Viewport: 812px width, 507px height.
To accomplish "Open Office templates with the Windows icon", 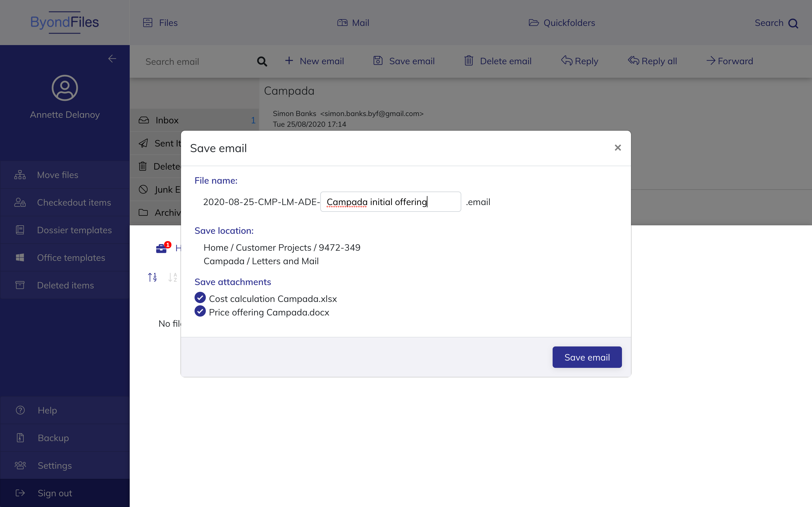I will pos(71,257).
